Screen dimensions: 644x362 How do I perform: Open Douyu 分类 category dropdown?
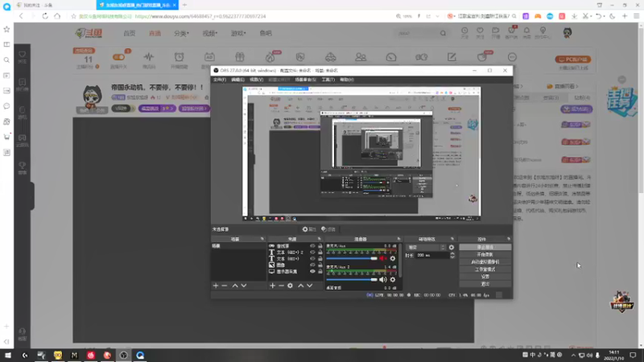[181, 33]
